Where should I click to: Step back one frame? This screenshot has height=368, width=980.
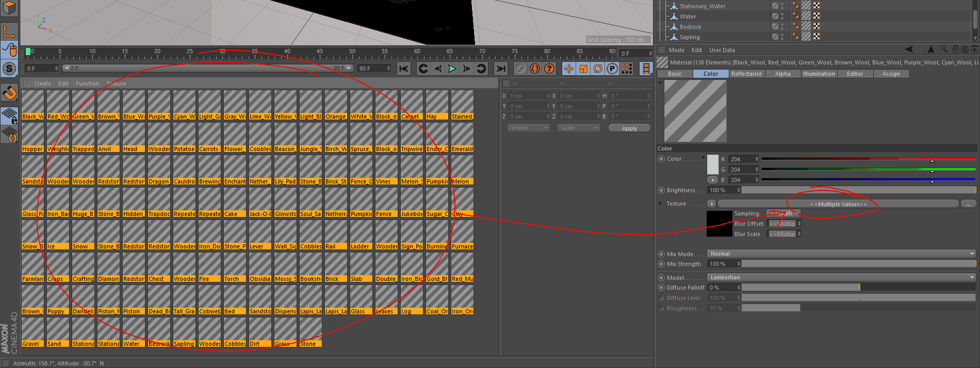pyautogui.click(x=438, y=69)
